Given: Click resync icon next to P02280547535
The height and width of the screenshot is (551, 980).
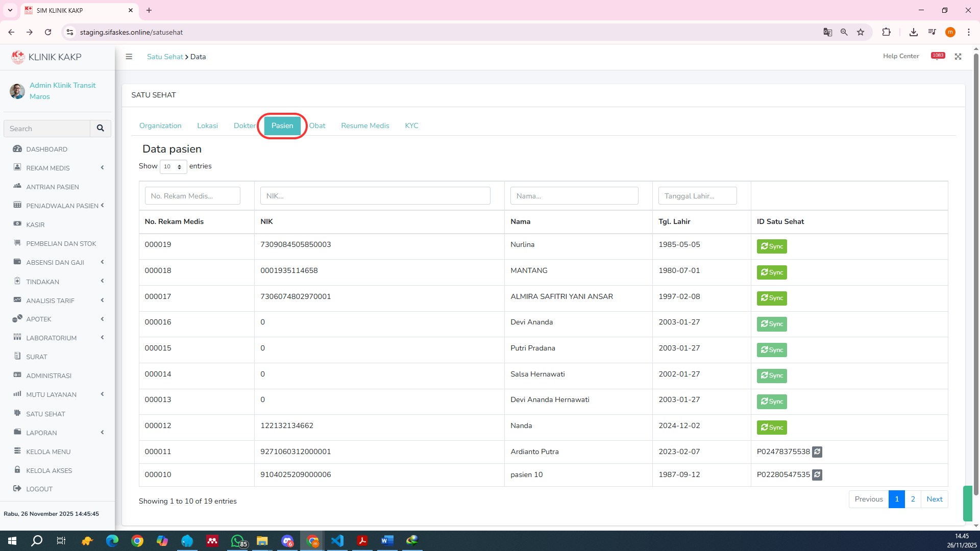Looking at the screenshot, I should tap(817, 474).
